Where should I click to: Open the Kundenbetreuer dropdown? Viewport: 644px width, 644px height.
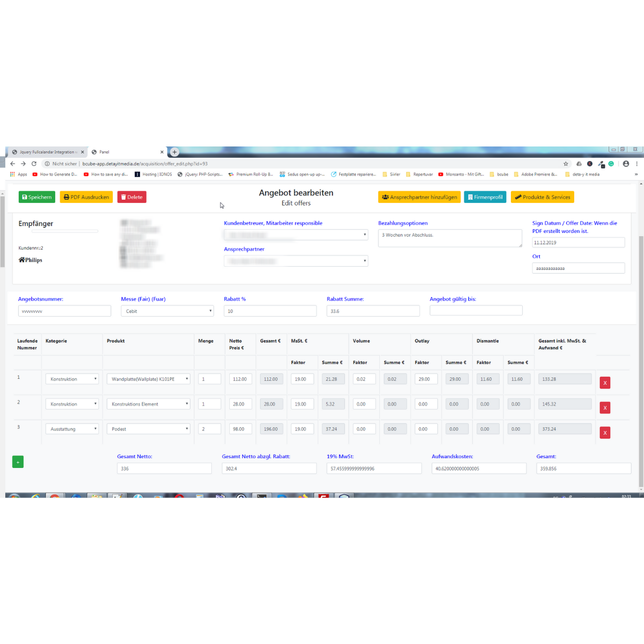tap(296, 235)
